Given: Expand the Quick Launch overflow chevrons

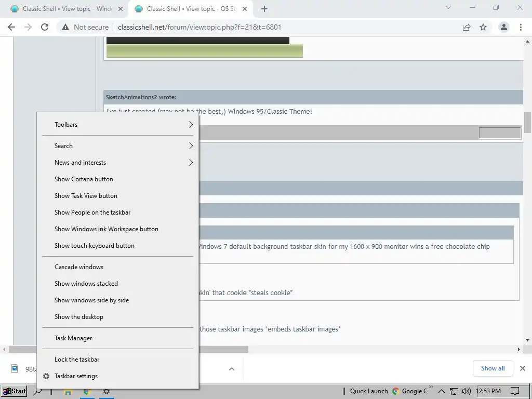Looking at the screenshot, I should tap(431, 387).
